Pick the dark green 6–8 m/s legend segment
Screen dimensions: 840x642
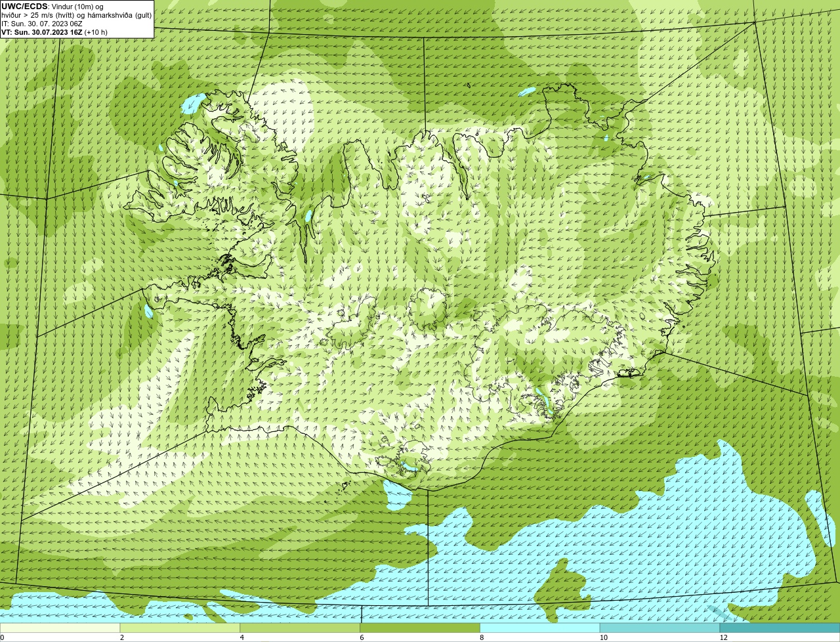pyautogui.click(x=420, y=628)
